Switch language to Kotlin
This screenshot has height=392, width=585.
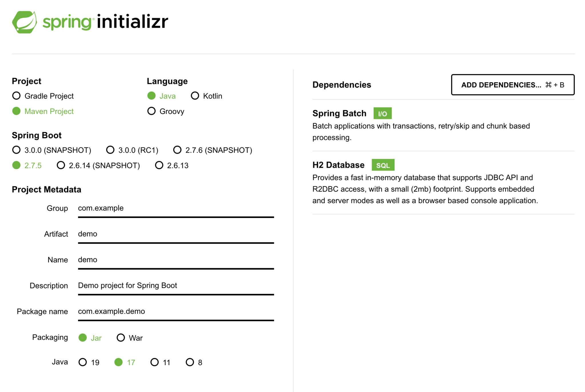[195, 96]
